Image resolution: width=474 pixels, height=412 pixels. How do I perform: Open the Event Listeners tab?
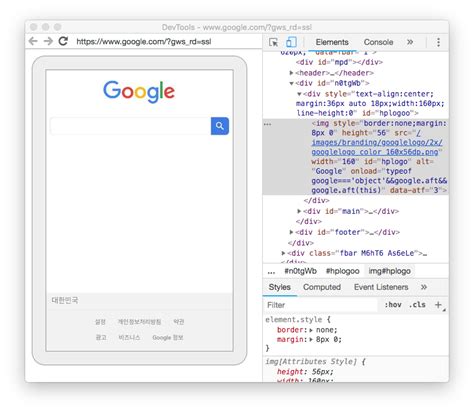click(x=381, y=287)
